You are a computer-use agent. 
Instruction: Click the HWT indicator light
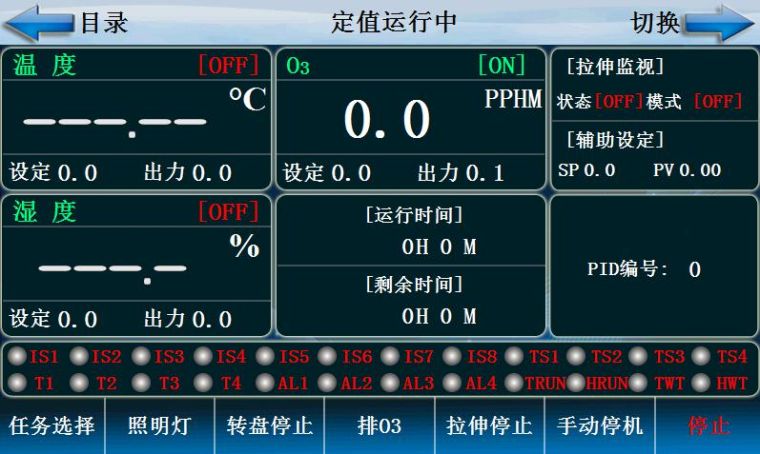(x=701, y=382)
